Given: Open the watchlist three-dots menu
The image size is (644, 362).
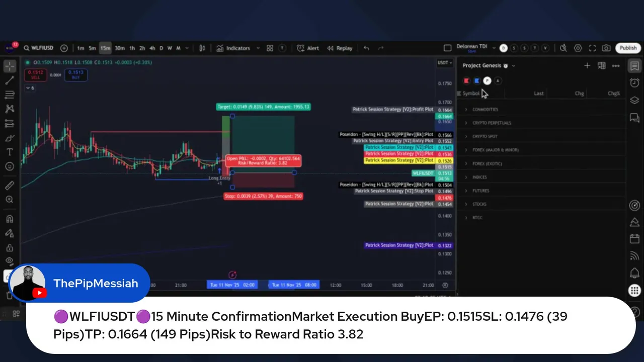Looking at the screenshot, I should (x=616, y=65).
